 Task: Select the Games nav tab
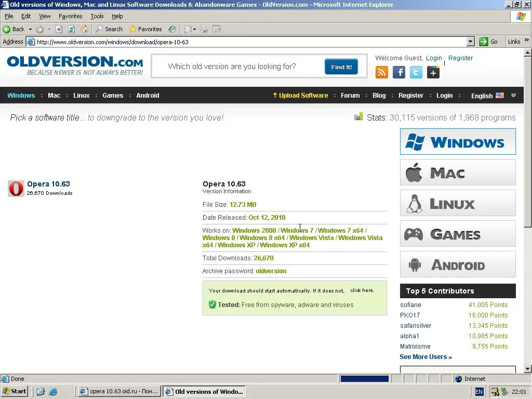point(113,96)
